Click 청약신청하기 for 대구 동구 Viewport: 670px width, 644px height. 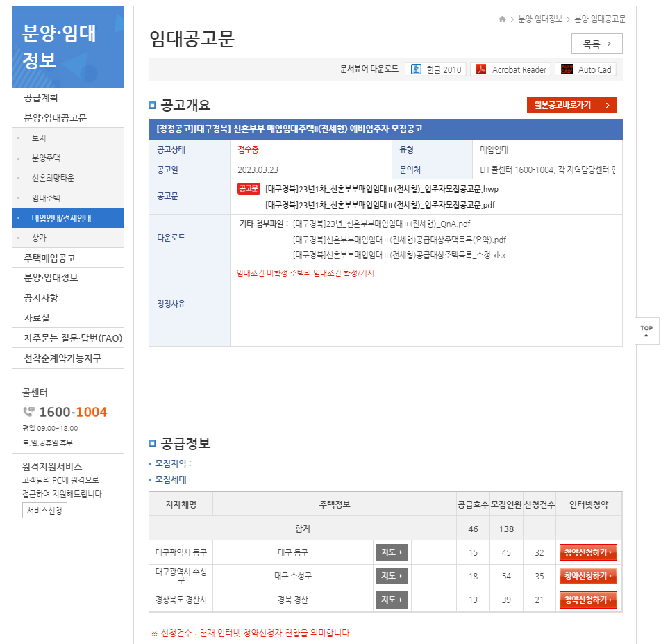[x=588, y=552]
